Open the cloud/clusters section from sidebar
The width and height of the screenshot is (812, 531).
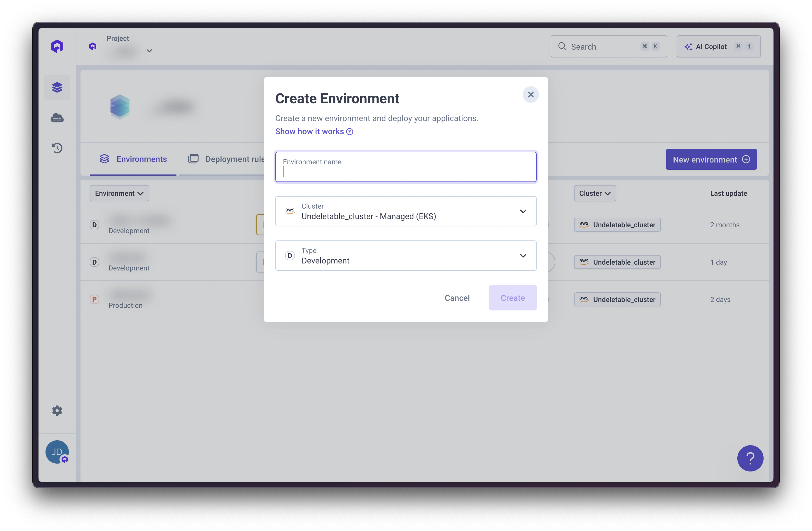click(x=57, y=118)
